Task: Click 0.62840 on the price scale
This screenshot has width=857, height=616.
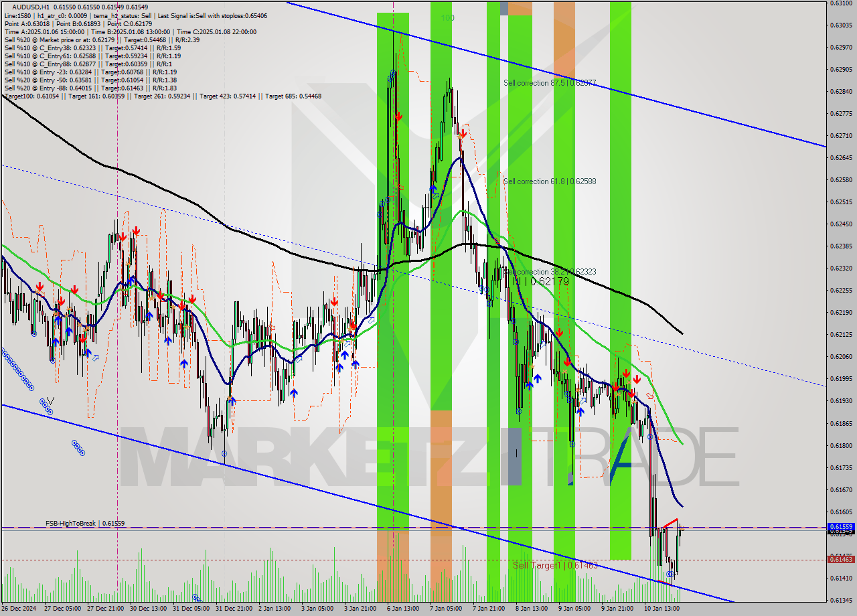Action: coord(841,91)
